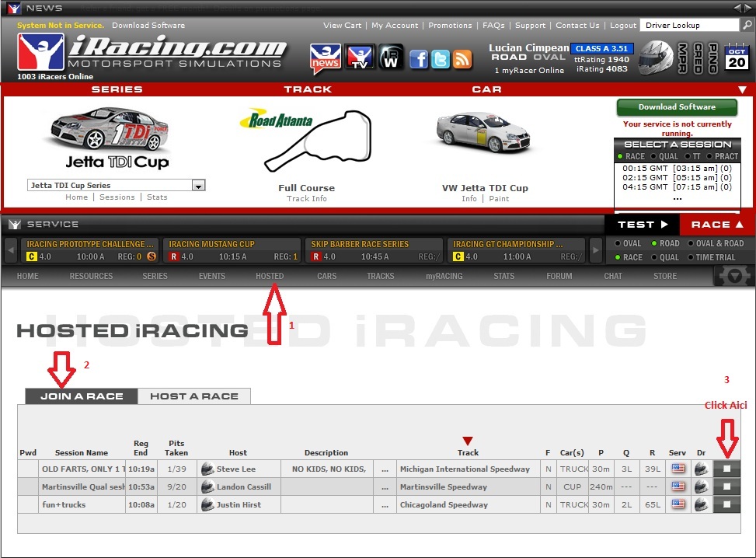Switch to the HOST A RACE tab
756x558 pixels.
(194, 396)
